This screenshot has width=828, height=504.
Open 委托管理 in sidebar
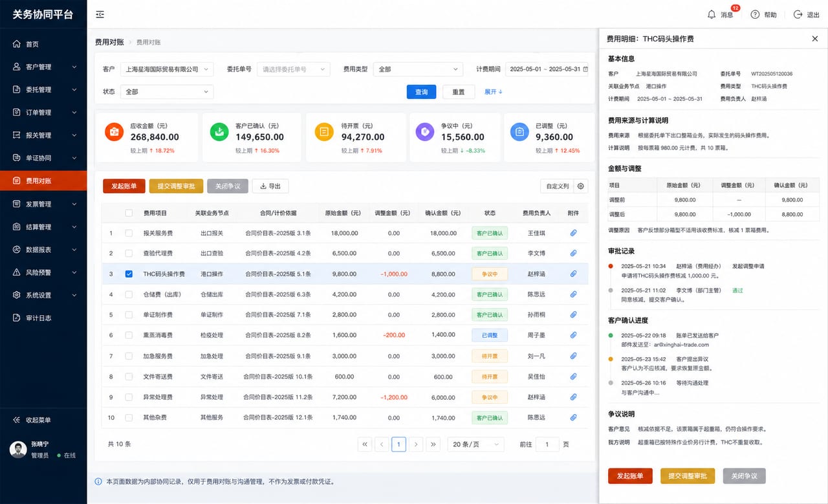(43, 89)
